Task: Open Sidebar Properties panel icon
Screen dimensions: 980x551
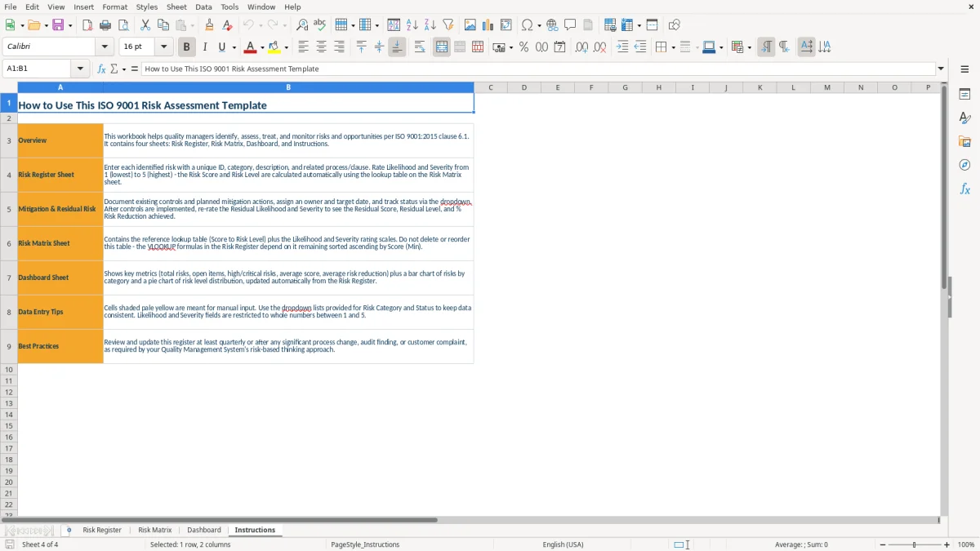Action: click(x=964, y=95)
